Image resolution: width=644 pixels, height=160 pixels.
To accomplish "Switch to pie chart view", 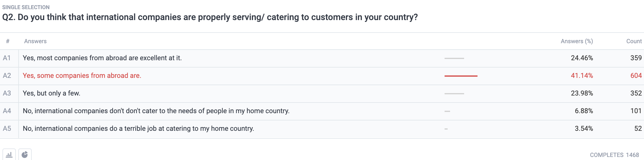I will 25,155.
